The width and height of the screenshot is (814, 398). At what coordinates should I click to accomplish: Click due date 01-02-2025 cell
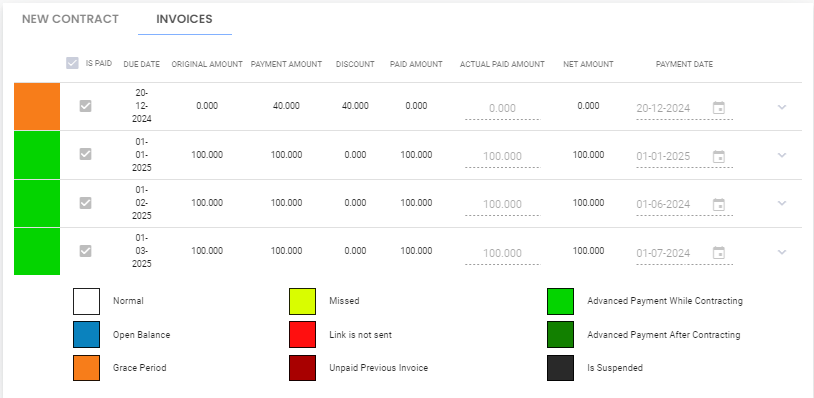142,203
